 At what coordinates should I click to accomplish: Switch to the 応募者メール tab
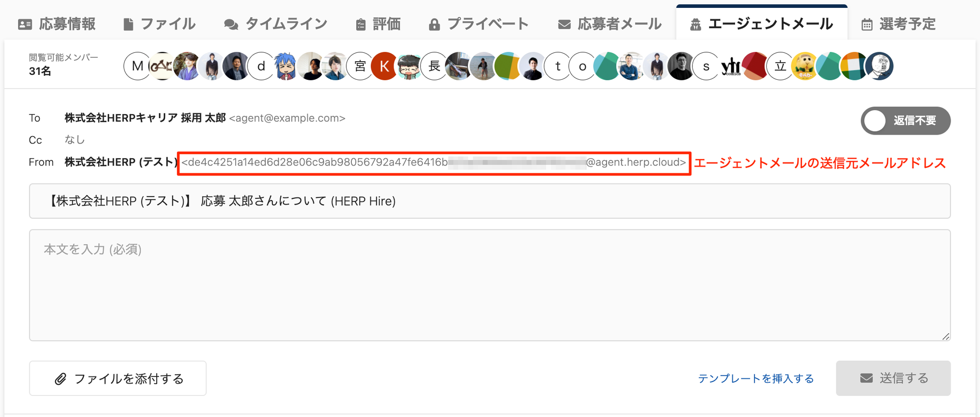pos(610,24)
